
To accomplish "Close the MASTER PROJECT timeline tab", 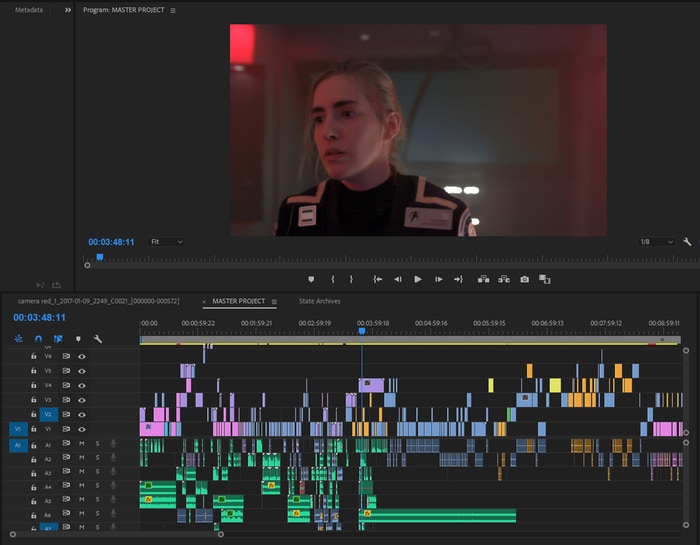I will (204, 302).
